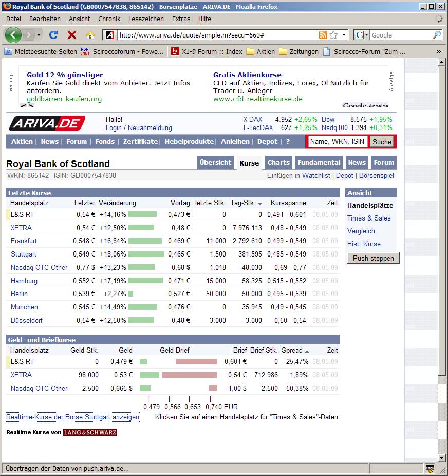Open the Hist. Kurse view
This screenshot has width=448, height=476.
364,244
